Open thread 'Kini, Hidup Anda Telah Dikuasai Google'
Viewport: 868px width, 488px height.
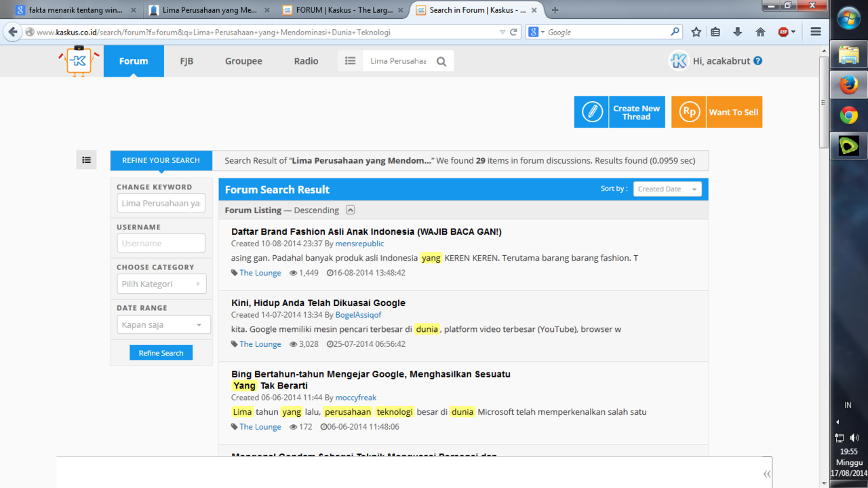tap(318, 303)
